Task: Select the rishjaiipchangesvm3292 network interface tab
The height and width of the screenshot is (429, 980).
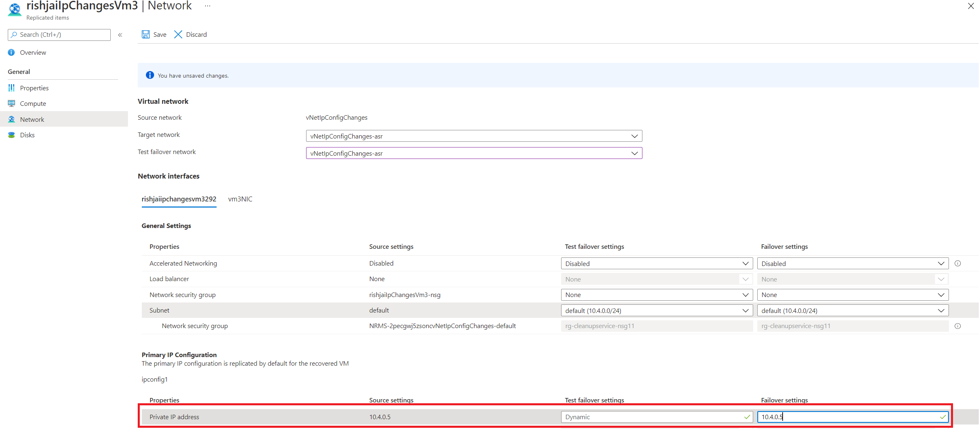Action: [x=179, y=199]
